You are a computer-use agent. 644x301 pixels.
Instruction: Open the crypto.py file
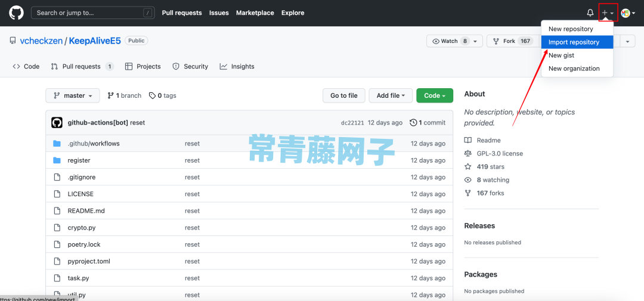(x=82, y=228)
